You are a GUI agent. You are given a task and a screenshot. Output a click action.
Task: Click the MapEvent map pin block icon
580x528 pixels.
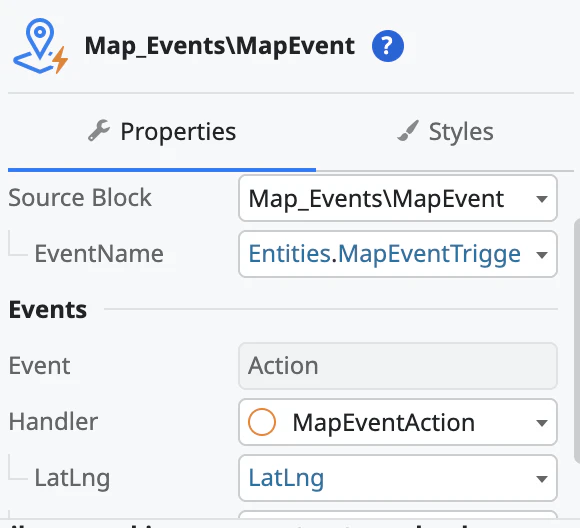(41, 46)
